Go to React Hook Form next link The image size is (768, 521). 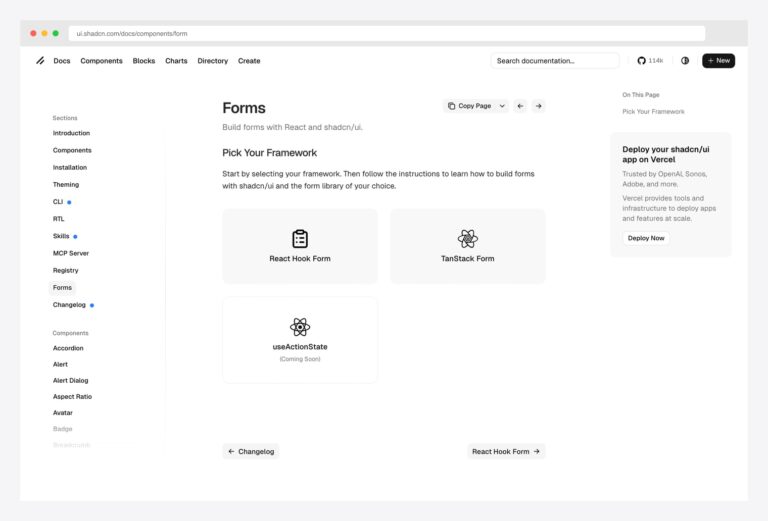pos(506,451)
